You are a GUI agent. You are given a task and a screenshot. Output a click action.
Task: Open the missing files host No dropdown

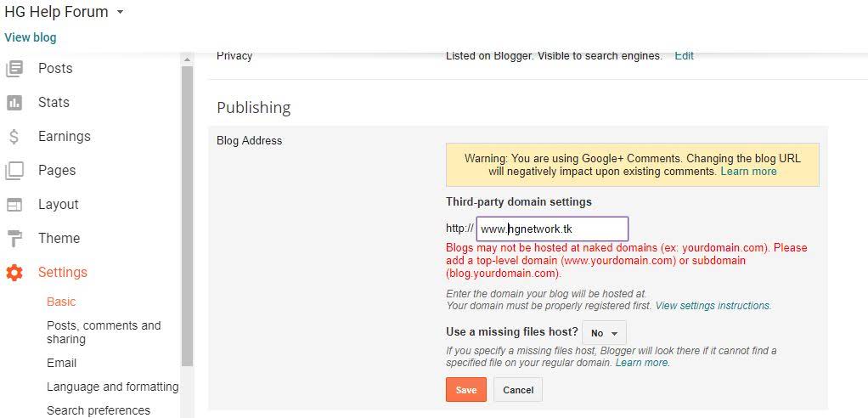(x=605, y=333)
